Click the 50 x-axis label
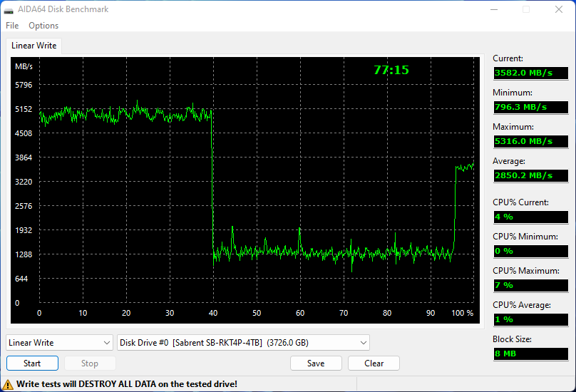The height and width of the screenshot is (392, 576). coord(257,313)
